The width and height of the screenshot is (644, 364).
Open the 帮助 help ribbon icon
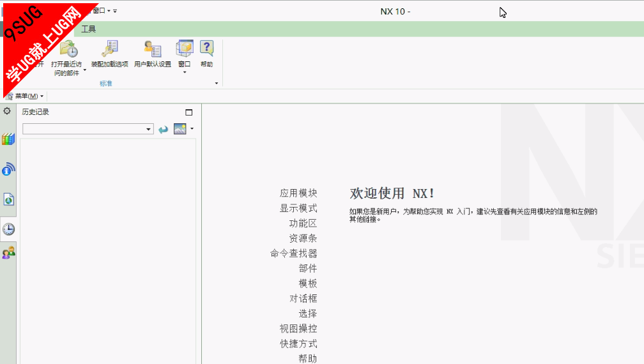click(206, 49)
